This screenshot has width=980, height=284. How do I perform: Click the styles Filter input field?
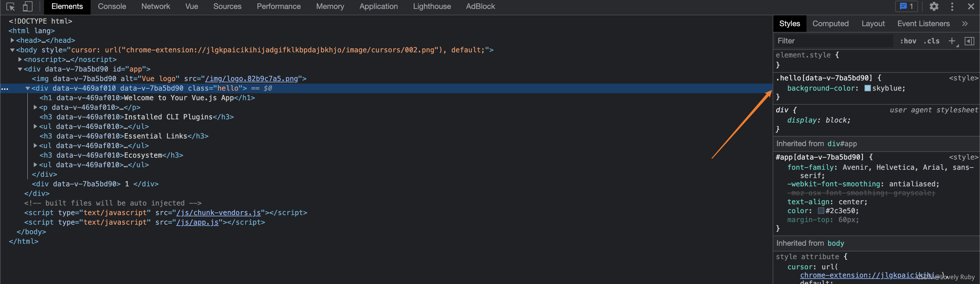[x=833, y=41]
